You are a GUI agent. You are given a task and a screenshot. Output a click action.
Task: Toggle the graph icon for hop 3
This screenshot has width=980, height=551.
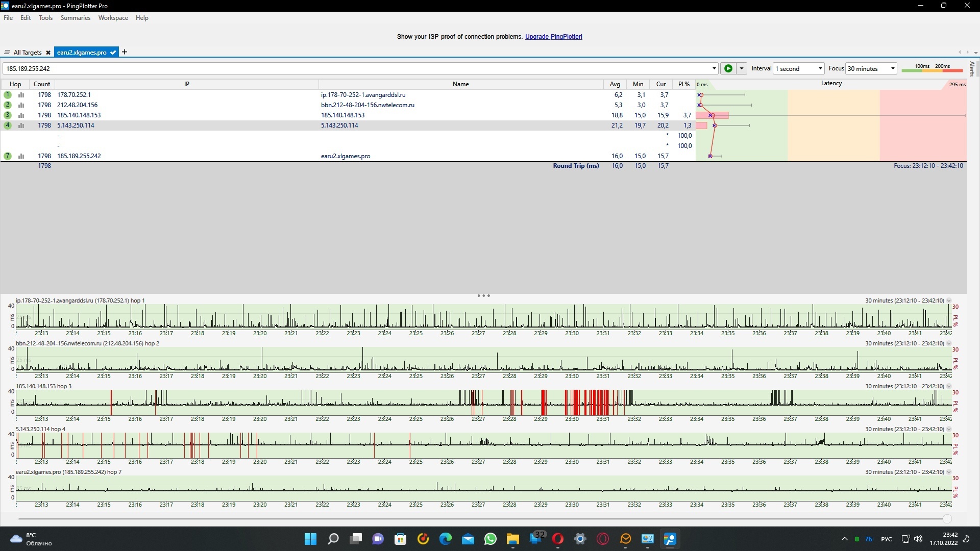coord(21,115)
